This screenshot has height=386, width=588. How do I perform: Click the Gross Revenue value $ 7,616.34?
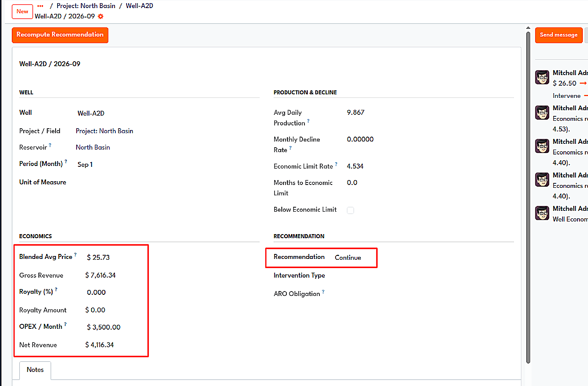pos(100,275)
